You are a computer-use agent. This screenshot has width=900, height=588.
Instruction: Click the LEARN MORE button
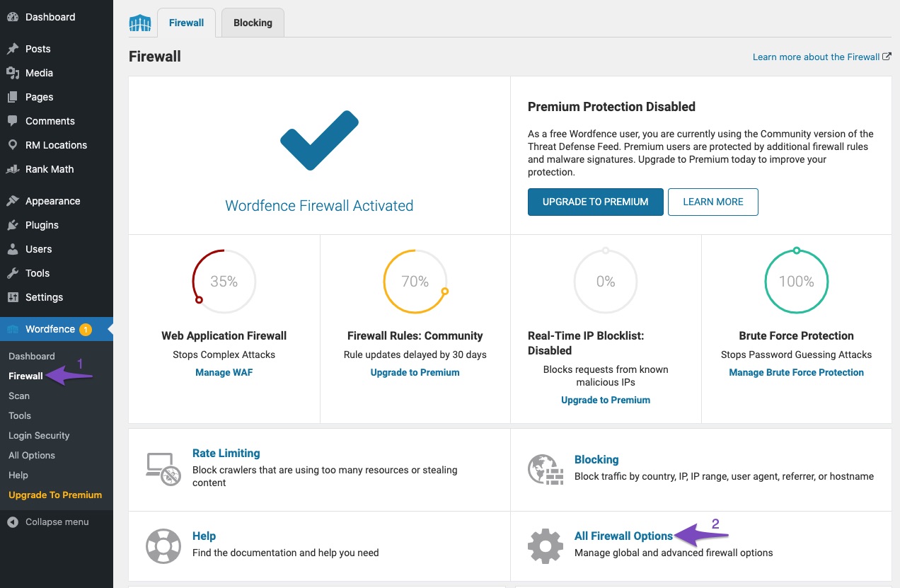point(713,202)
